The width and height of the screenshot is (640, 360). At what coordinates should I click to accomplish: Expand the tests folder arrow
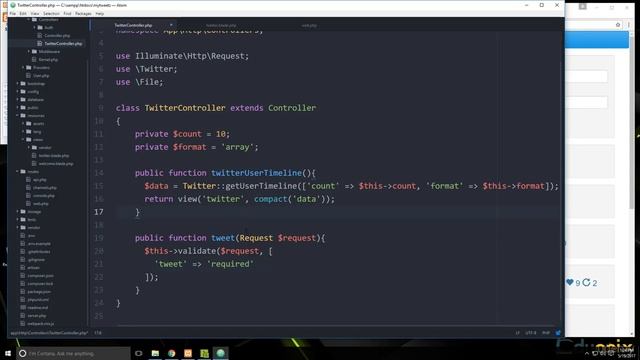pyautogui.click(x=18, y=220)
